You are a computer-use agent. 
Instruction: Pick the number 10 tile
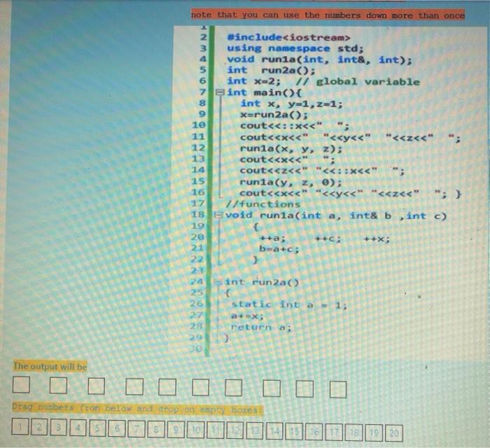click(195, 430)
